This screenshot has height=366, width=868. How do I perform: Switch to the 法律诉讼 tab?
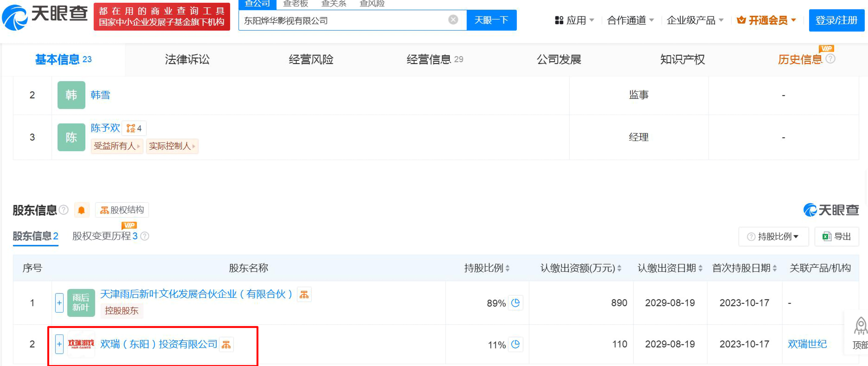(x=187, y=59)
